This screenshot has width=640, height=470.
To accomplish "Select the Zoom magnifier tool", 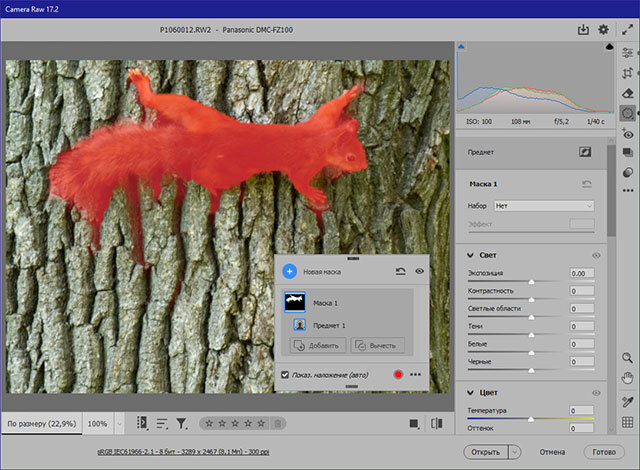I will [628, 357].
